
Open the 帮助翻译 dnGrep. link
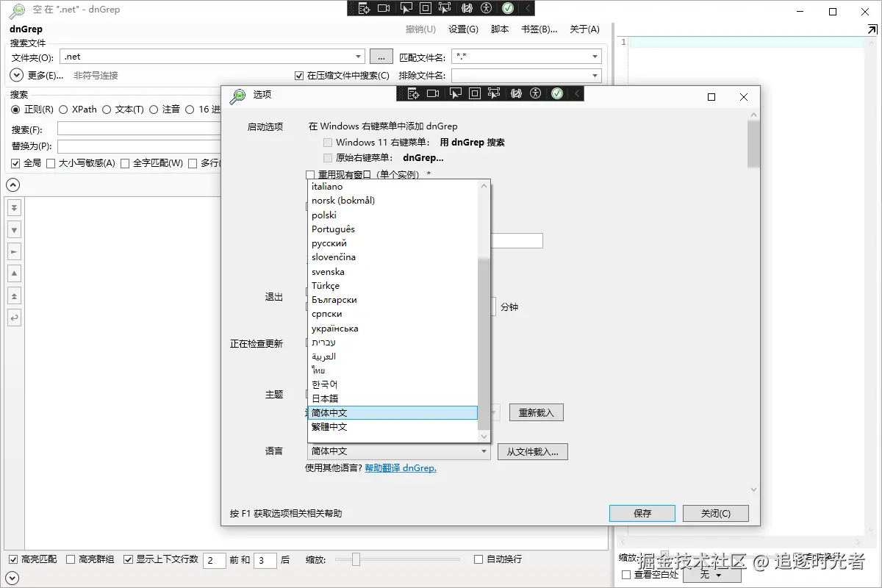point(401,468)
